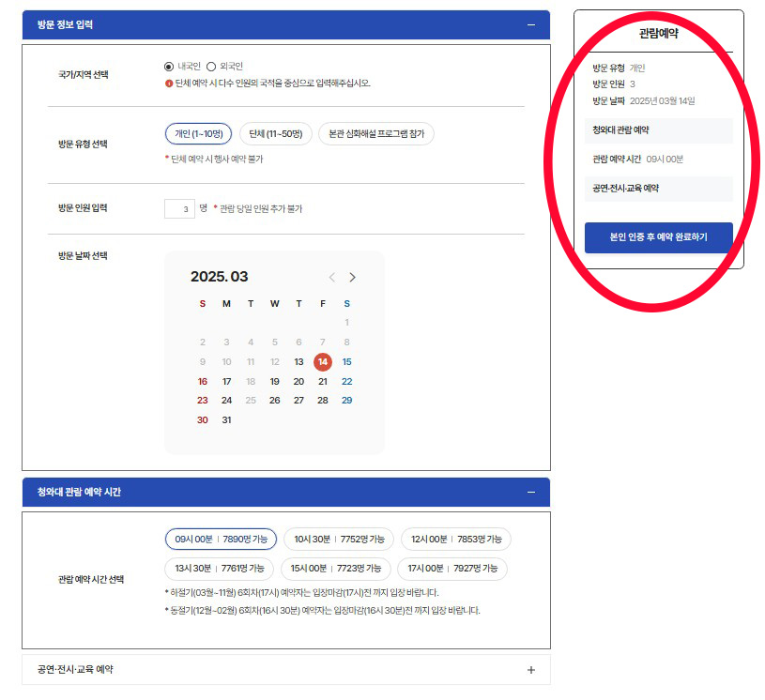765x700 pixels.
Task: Select March 24 on the calendar
Action: pos(226,401)
